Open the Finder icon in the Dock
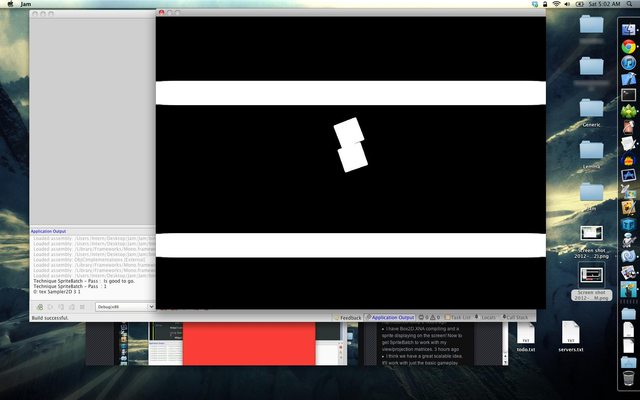 pyautogui.click(x=629, y=29)
